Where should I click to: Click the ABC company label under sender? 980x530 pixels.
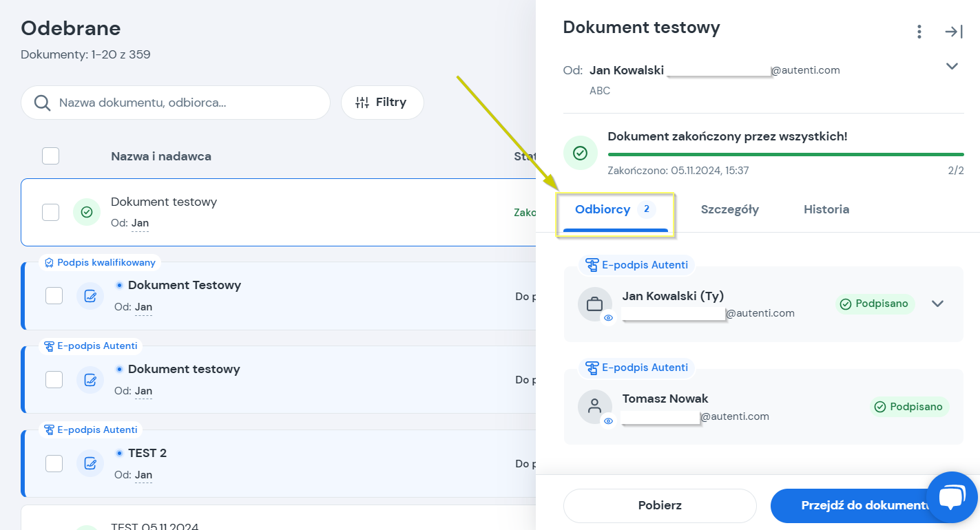click(x=600, y=91)
